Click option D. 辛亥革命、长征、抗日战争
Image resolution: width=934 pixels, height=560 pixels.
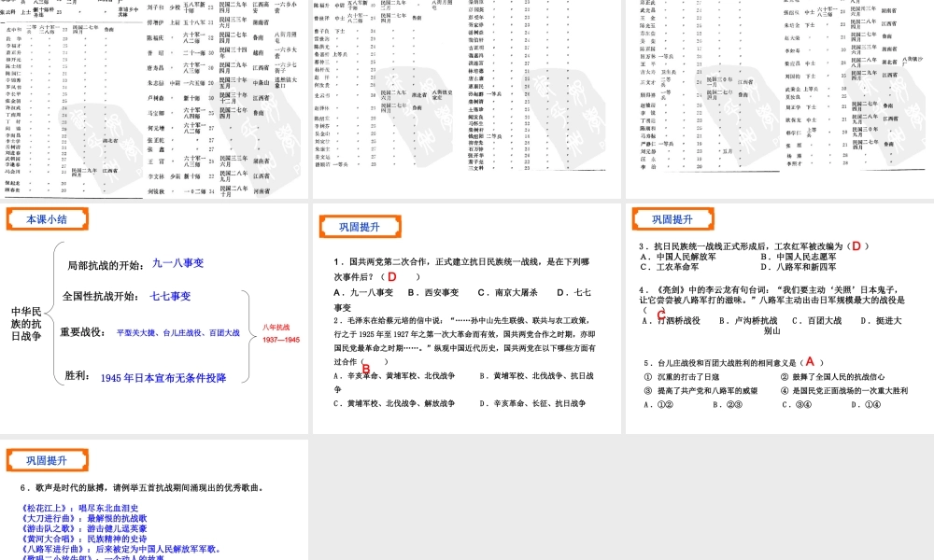532,403
